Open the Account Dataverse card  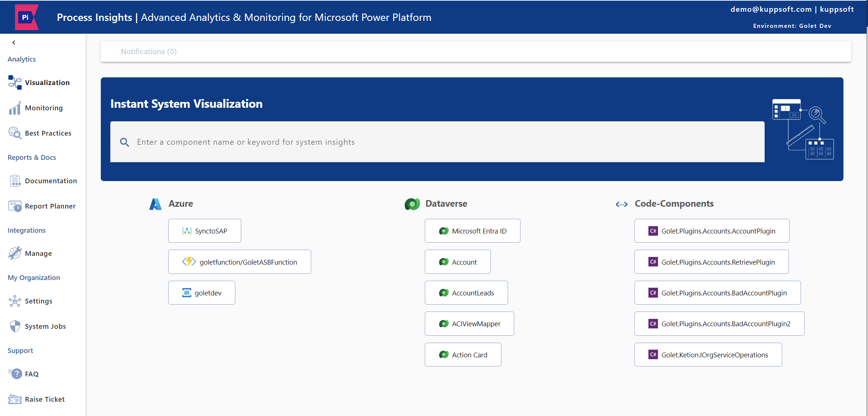coord(457,262)
